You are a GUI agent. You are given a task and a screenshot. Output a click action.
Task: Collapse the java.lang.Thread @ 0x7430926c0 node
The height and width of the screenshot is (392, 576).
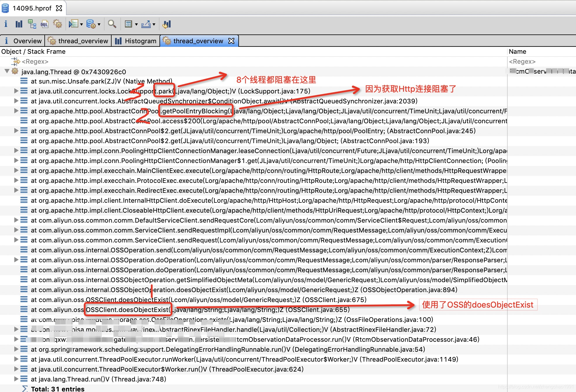click(7, 72)
